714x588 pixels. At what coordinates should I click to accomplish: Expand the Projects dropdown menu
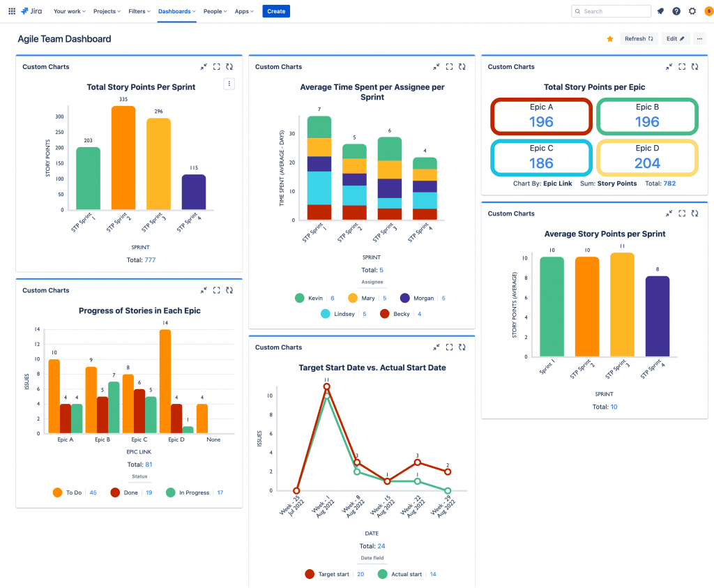(x=107, y=11)
